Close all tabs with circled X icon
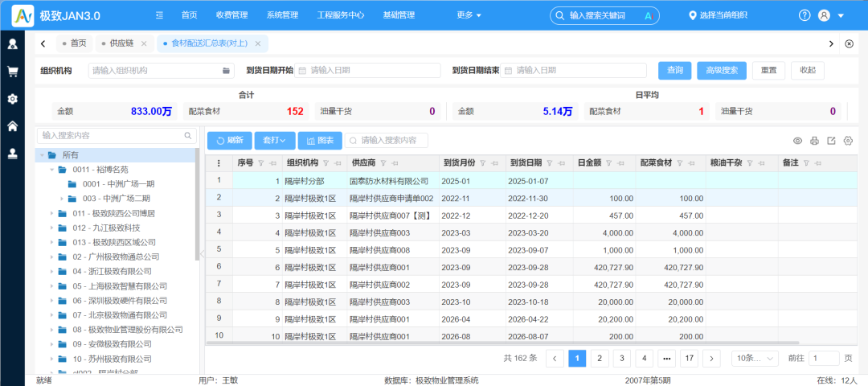 pos(850,43)
